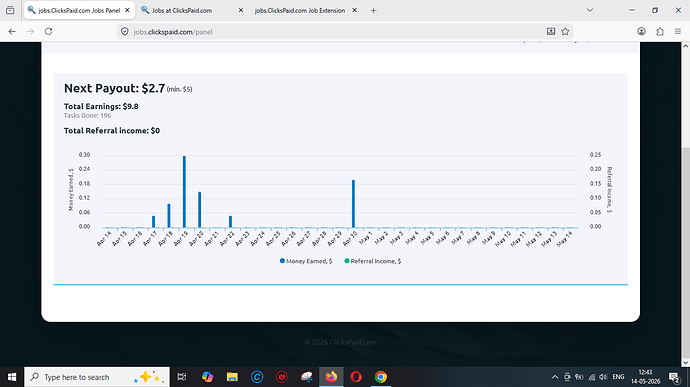Click the scrollbar up arrow
The image size is (690, 387).
coord(686,46)
